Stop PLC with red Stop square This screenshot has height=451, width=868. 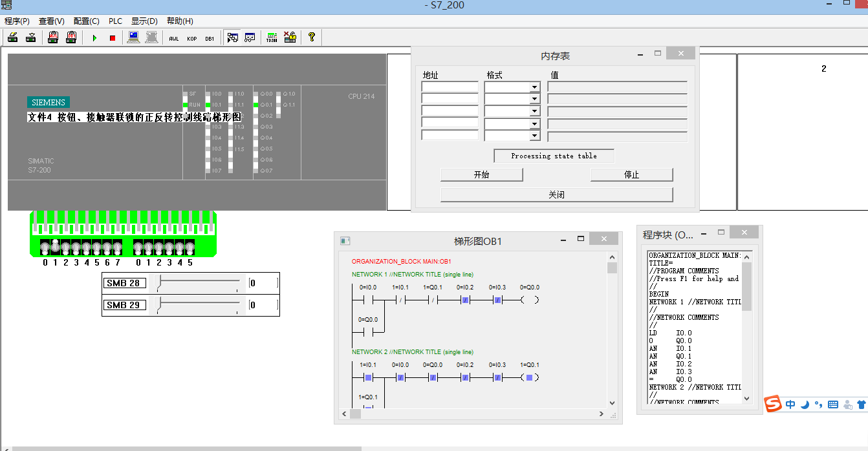tap(113, 38)
